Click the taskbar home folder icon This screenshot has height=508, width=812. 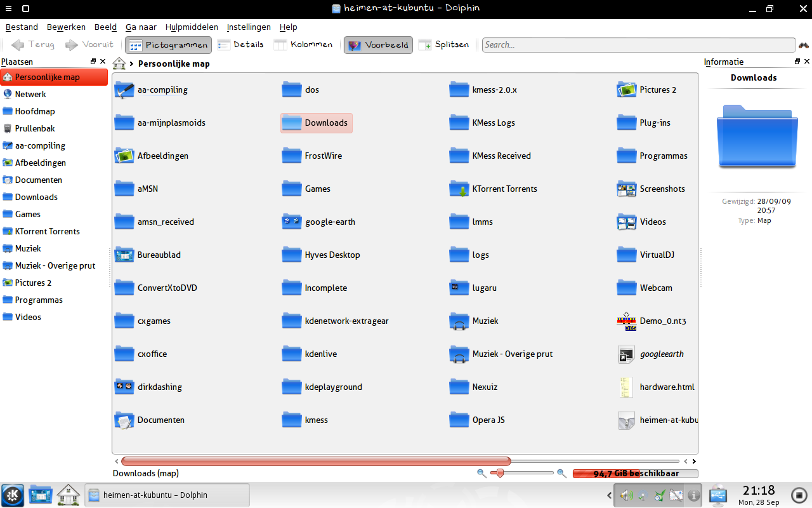click(x=69, y=495)
